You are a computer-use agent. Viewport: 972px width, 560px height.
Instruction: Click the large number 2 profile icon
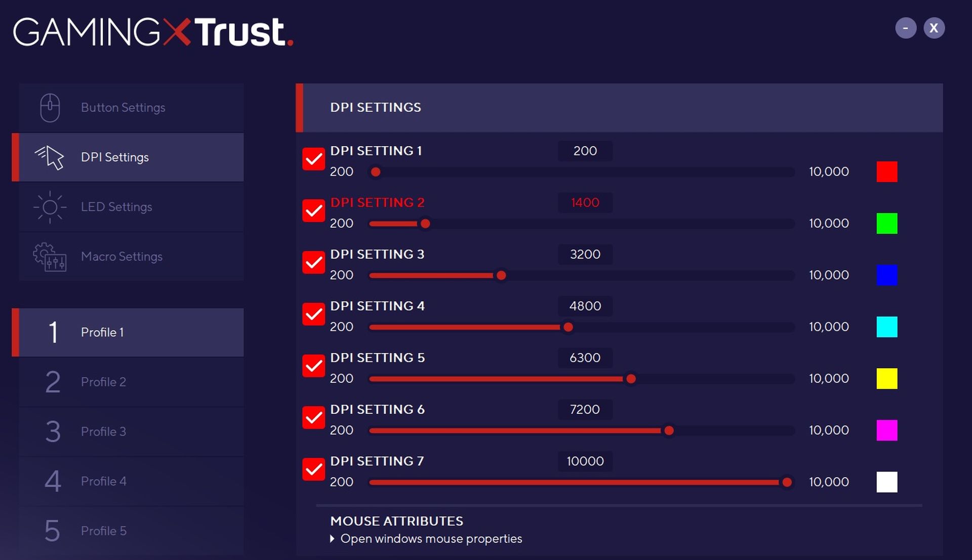tap(53, 382)
